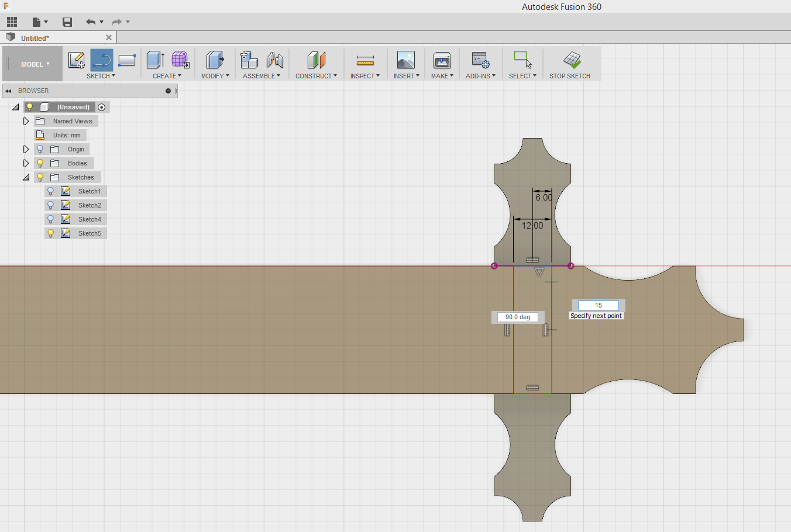
Task: Open the INSPECT menu
Action: tap(365, 76)
